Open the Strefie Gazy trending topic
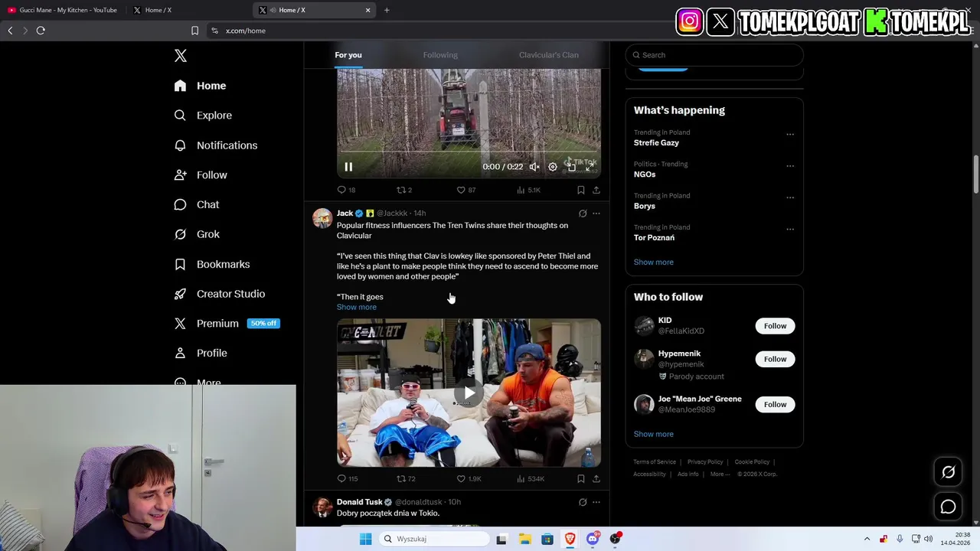This screenshot has height=551, width=980. [656, 143]
